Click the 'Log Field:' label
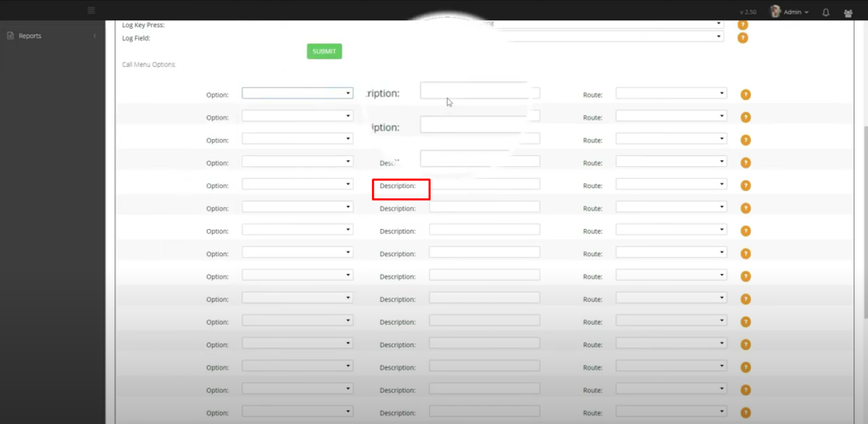The height and width of the screenshot is (424, 868). (136, 38)
